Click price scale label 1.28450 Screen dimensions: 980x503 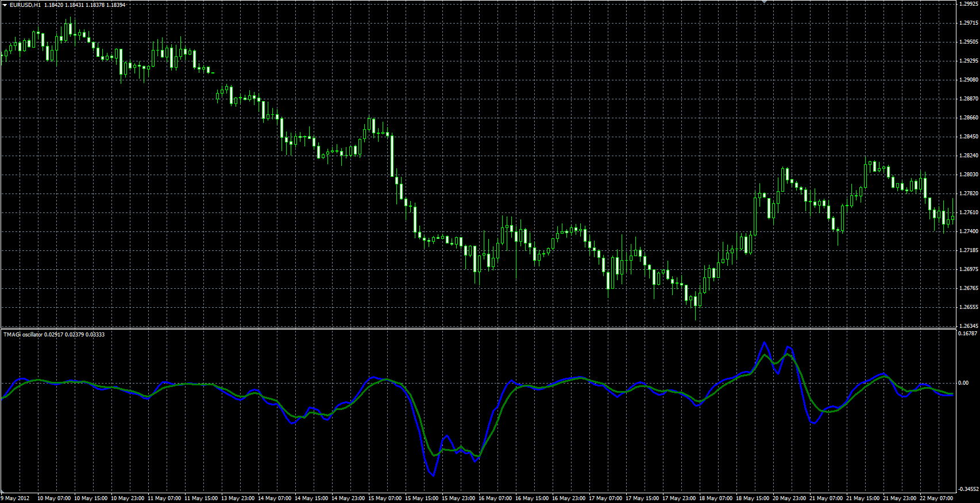(969, 137)
